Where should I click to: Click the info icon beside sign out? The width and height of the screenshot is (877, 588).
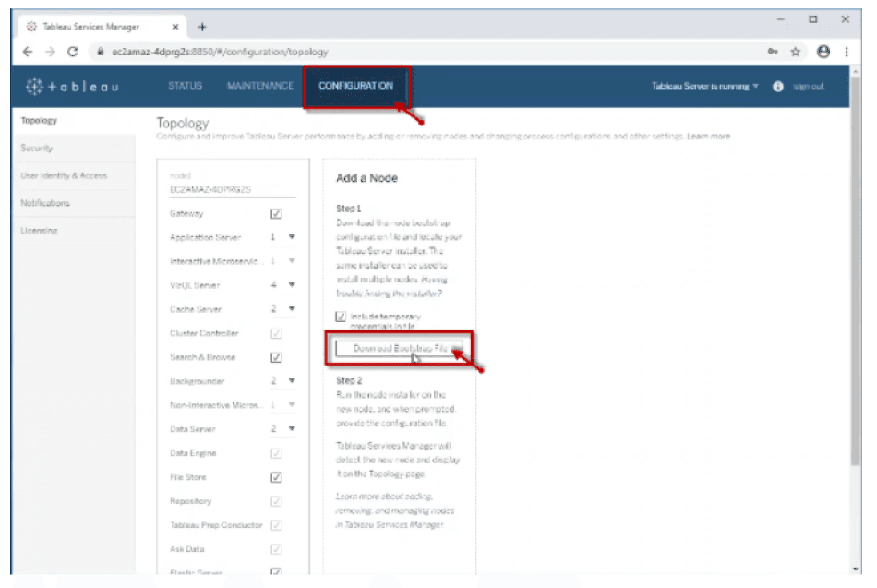(777, 87)
